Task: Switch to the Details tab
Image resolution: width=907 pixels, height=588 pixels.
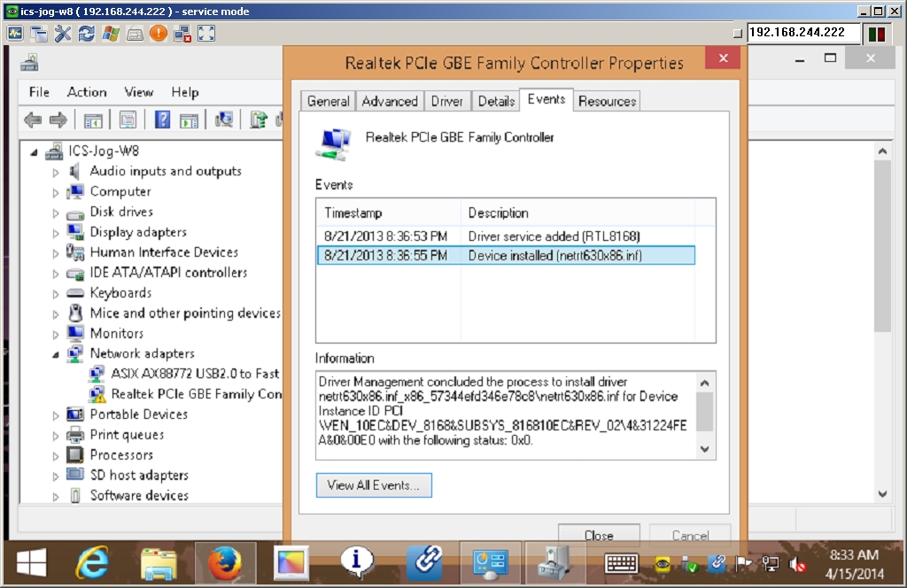Action: point(496,101)
